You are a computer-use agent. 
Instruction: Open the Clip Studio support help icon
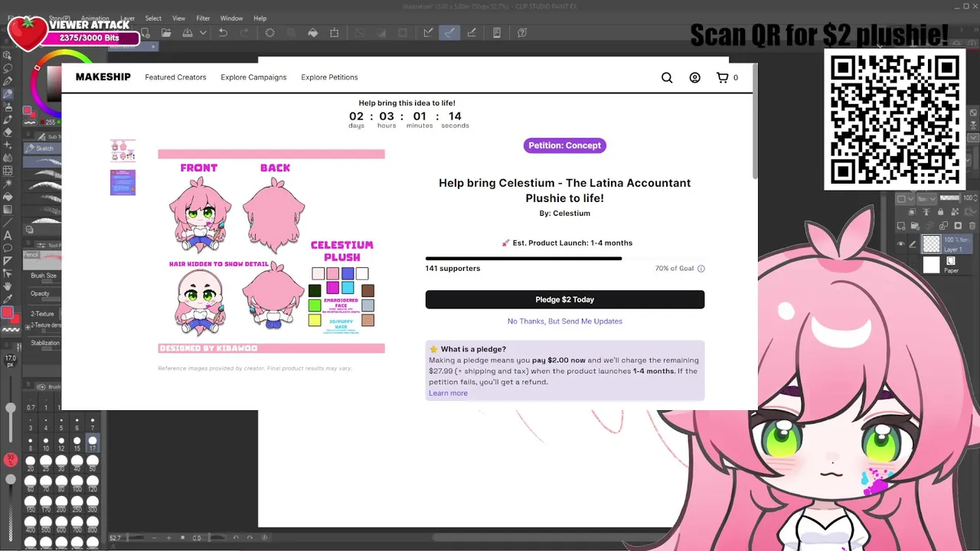click(522, 33)
